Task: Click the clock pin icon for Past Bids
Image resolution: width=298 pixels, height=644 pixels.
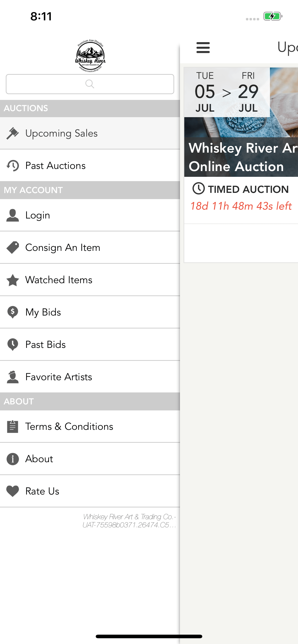Action: click(12, 345)
